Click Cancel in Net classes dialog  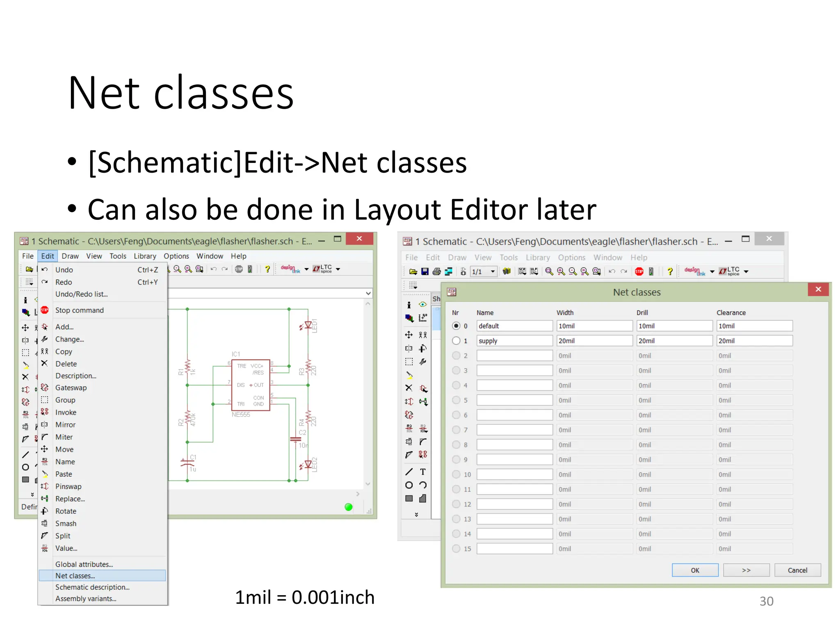797,570
